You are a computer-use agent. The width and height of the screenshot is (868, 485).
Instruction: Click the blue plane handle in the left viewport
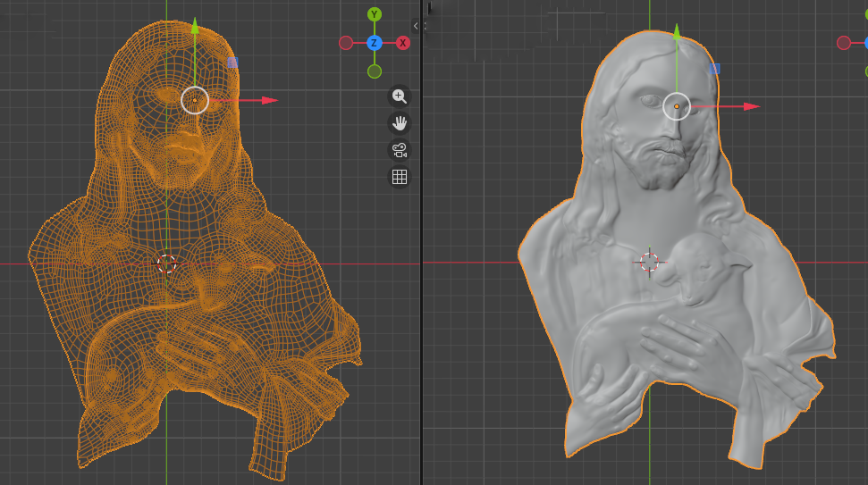pos(232,63)
